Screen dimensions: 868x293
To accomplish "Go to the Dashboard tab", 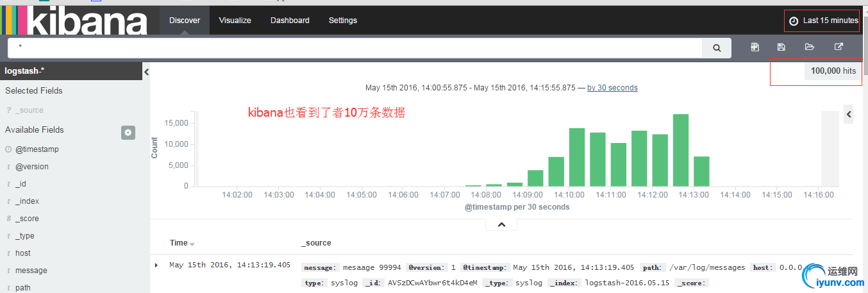I will 290,21.
